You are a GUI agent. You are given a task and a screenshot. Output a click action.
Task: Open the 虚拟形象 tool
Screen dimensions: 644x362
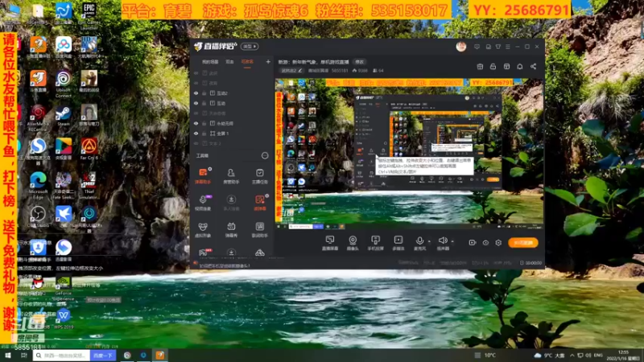click(203, 229)
